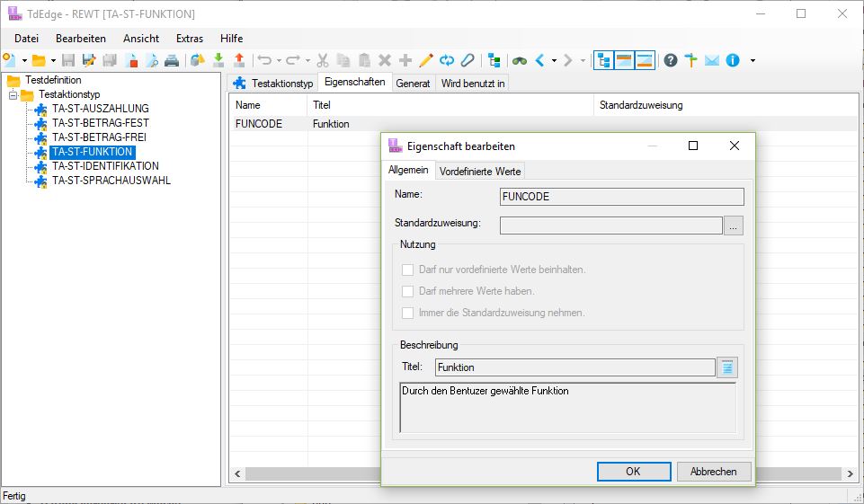Click the print icon in the toolbar
This screenshot has height=504, width=864.
click(x=171, y=60)
